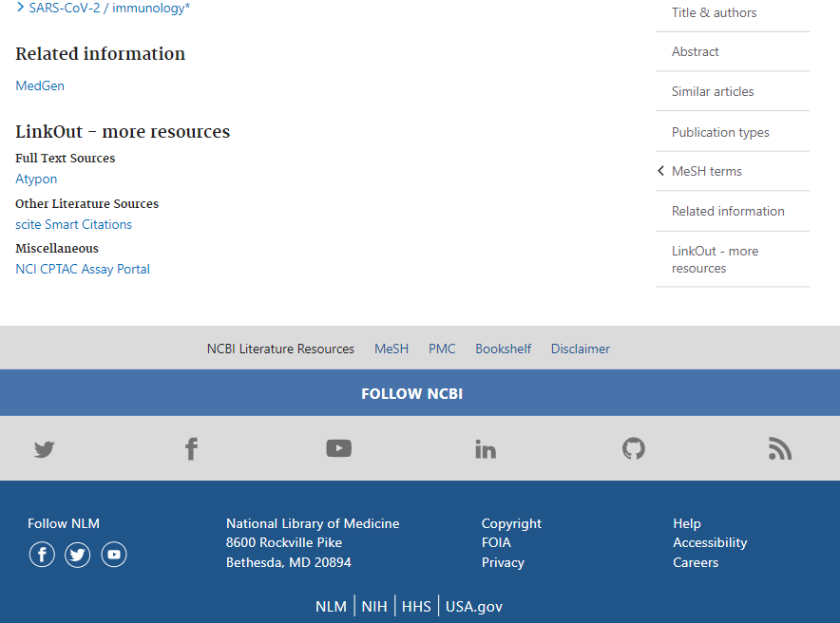Open NCBI GitHub icon

pos(633,448)
